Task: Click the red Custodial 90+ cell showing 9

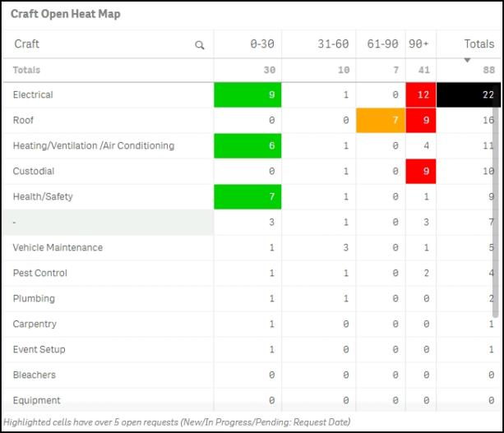Action: click(x=421, y=171)
